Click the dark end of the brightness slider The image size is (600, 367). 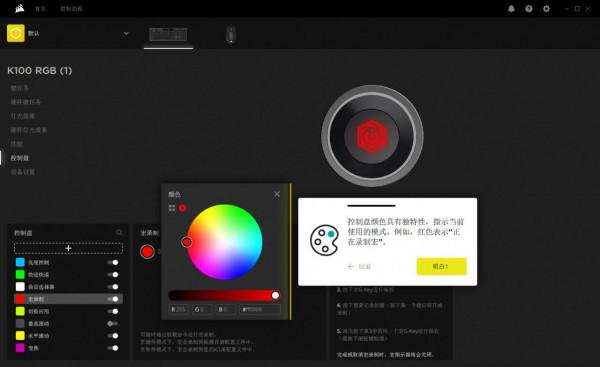pyautogui.click(x=173, y=295)
